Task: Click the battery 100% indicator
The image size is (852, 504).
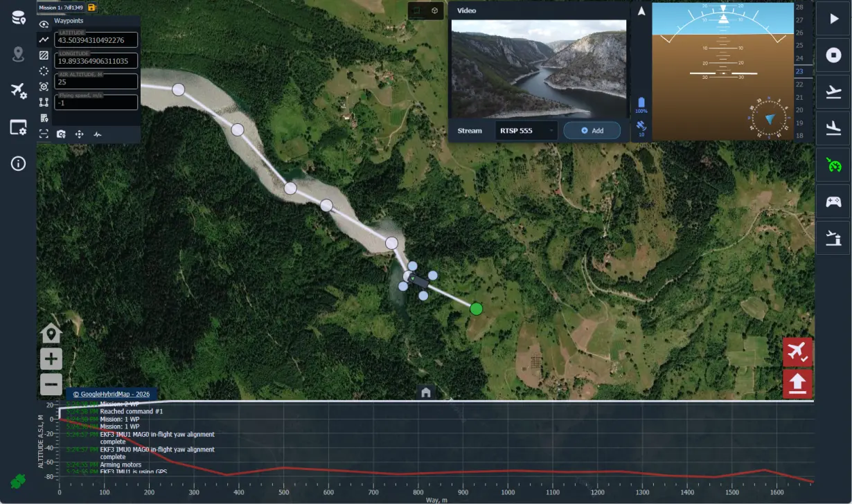Action: point(641,105)
